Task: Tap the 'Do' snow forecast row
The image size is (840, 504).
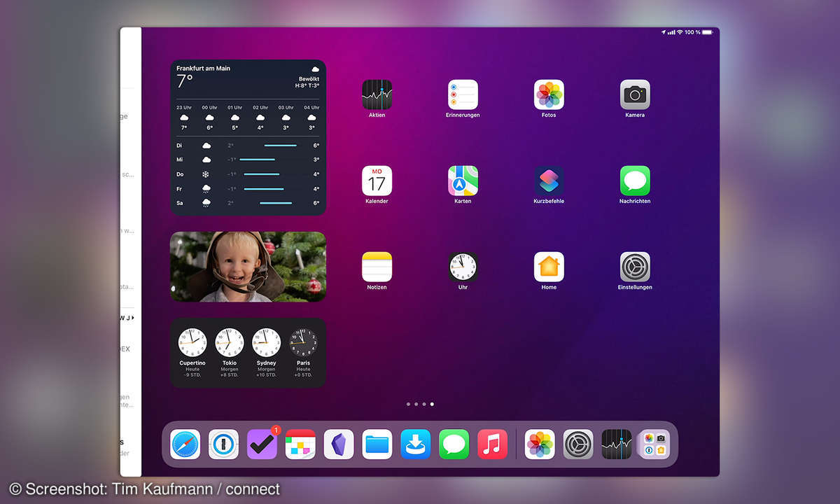Action: coord(248,174)
